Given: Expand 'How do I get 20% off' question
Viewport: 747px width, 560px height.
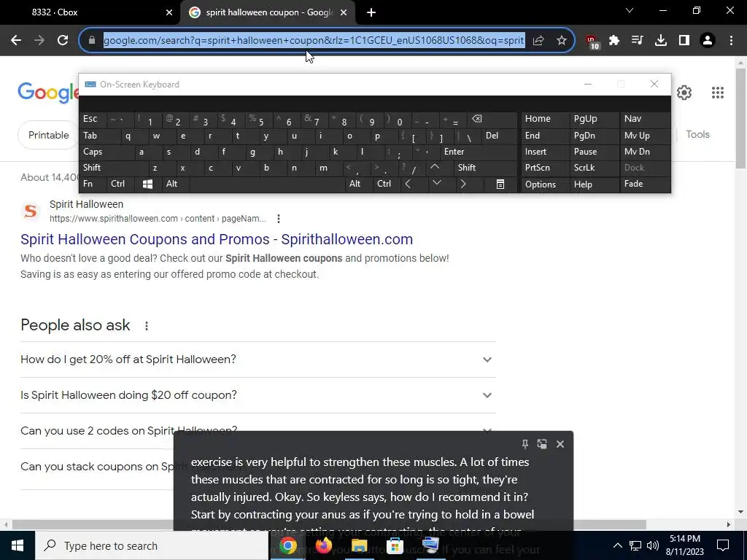Looking at the screenshot, I should pyautogui.click(x=258, y=359).
